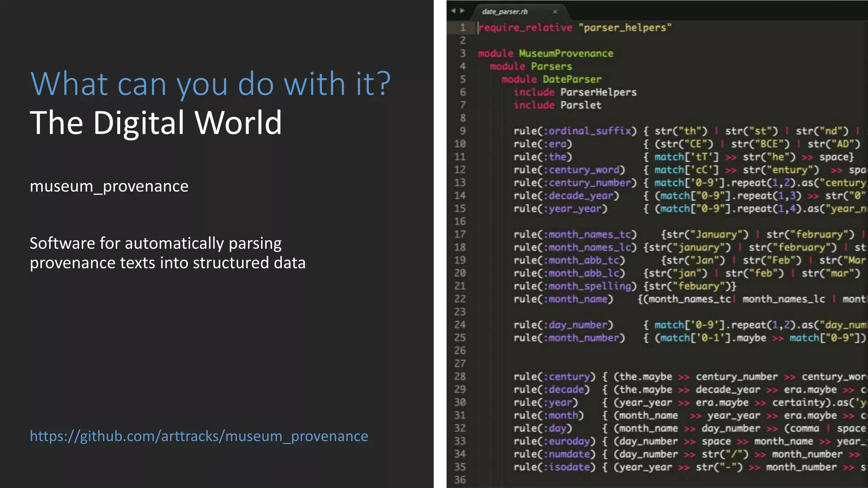Click the rule(:decade_year) code line

690,196
